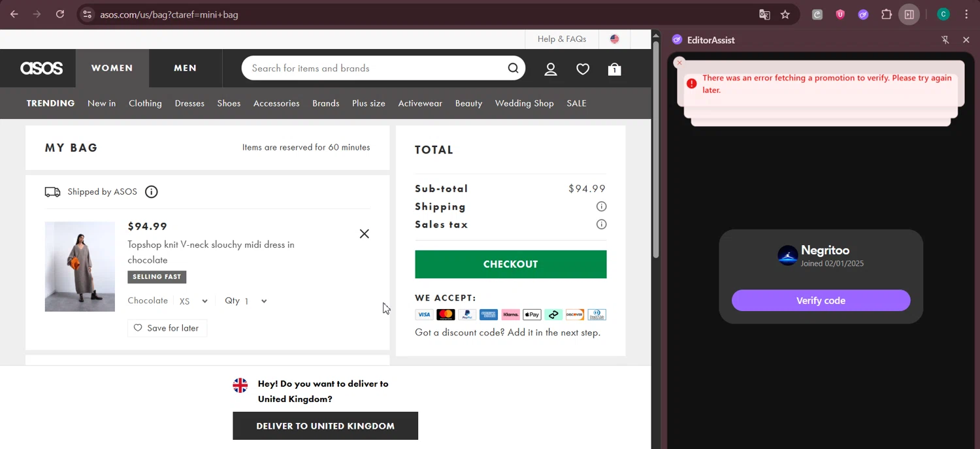
Task: Click the Apple Pay payment logo
Action: 532,314
